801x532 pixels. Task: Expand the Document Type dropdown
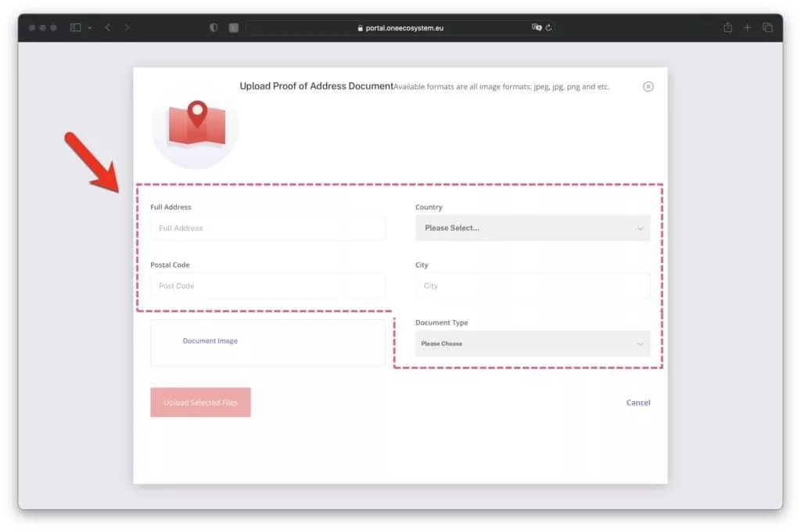tap(532, 344)
